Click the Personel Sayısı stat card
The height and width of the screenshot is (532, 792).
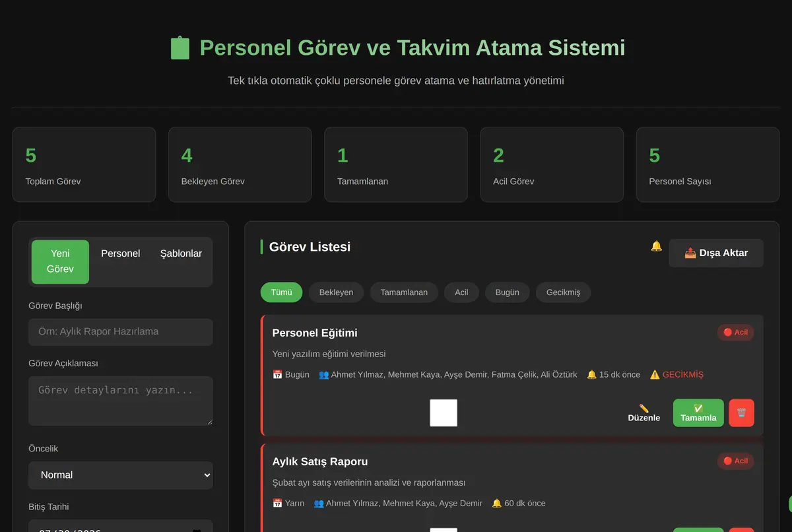[708, 164]
